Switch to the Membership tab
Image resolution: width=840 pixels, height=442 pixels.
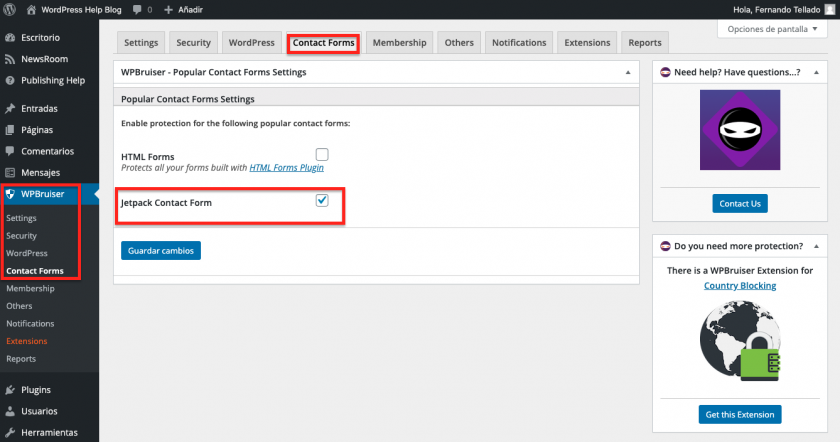pyautogui.click(x=400, y=43)
